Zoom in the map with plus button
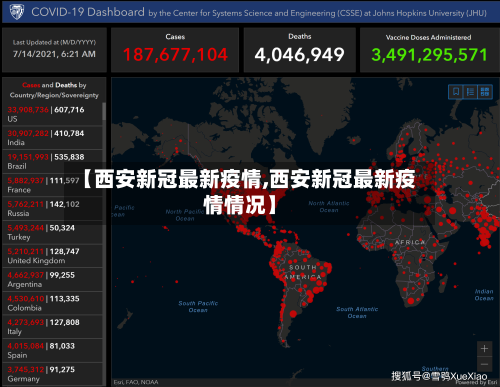This screenshot has height=387, width=500. 485,349
